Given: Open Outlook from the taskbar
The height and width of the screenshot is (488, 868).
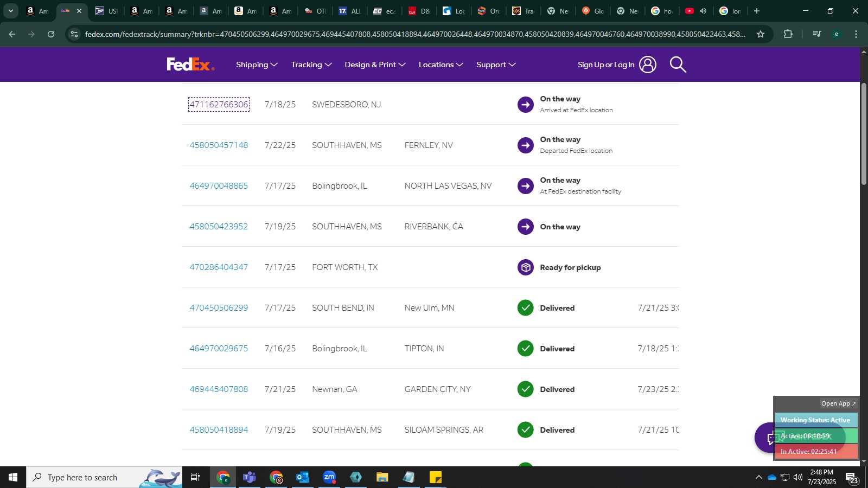Looking at the screenshot, I should coord(303,477).
